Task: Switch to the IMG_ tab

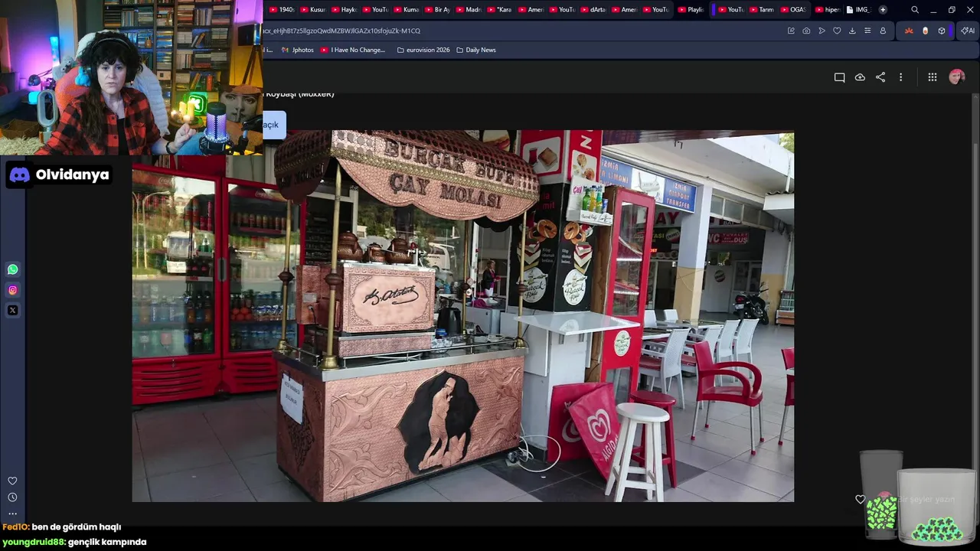Action: [858, 10]
